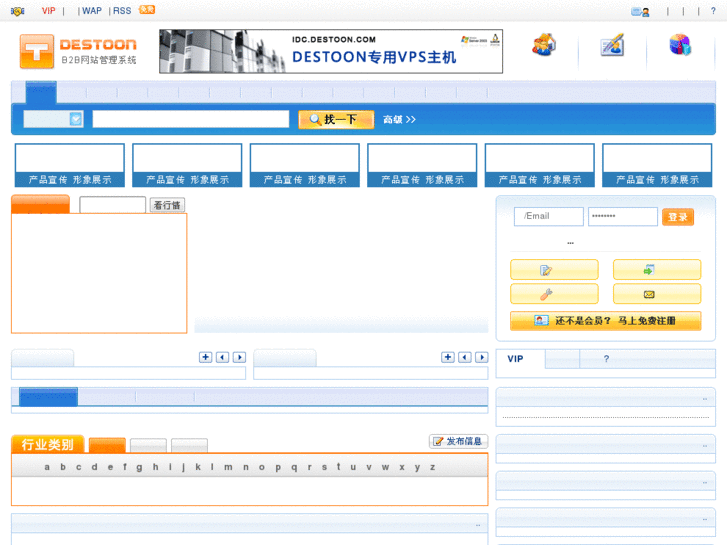Click the people and house header icon
The width and height of the screenshot is (727, 545).
click(x=544, y=45)
